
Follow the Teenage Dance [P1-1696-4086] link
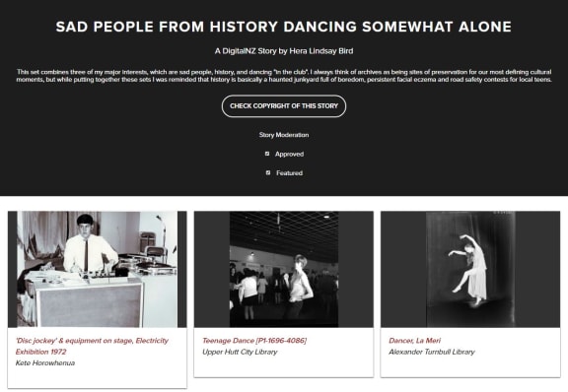click(x=254, y=341)
